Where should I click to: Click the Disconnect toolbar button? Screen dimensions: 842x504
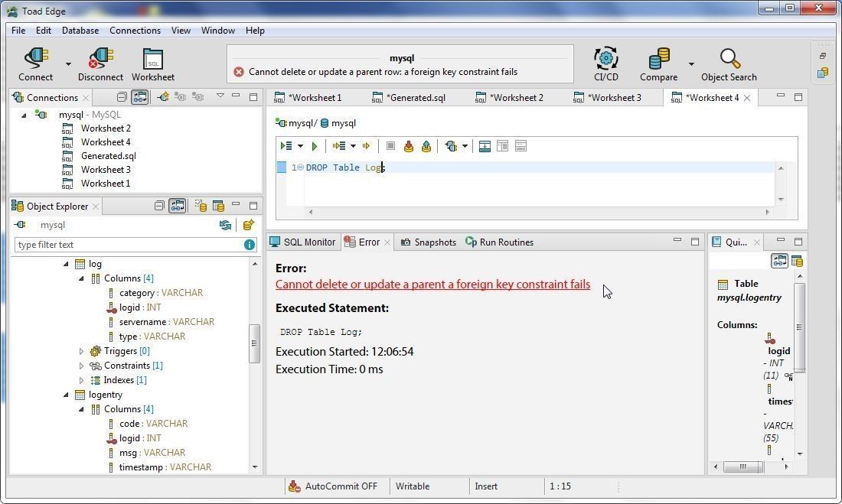coord(100,64)
